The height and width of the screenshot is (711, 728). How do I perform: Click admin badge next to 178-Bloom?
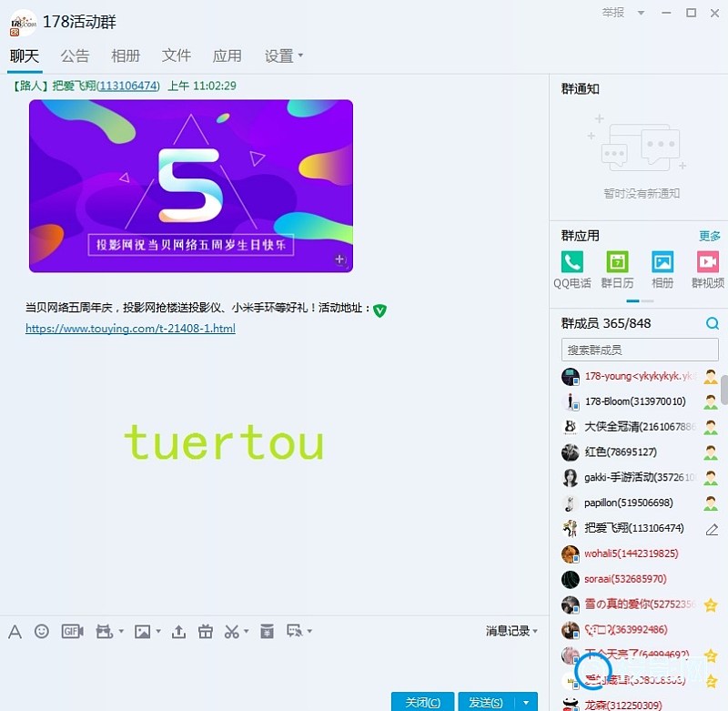(x=711, y=401)
